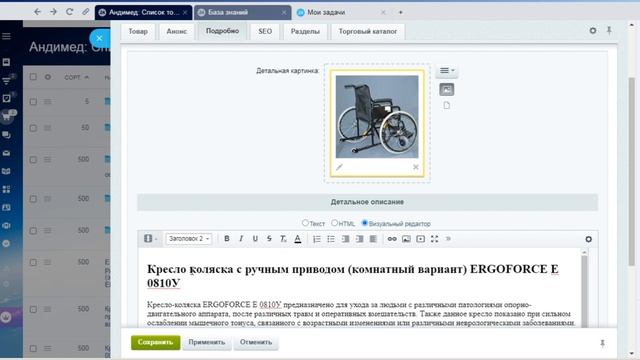Expand editor to fullscreen
Image resolution: width=640 pixels, height=360 pixels.
434,239
